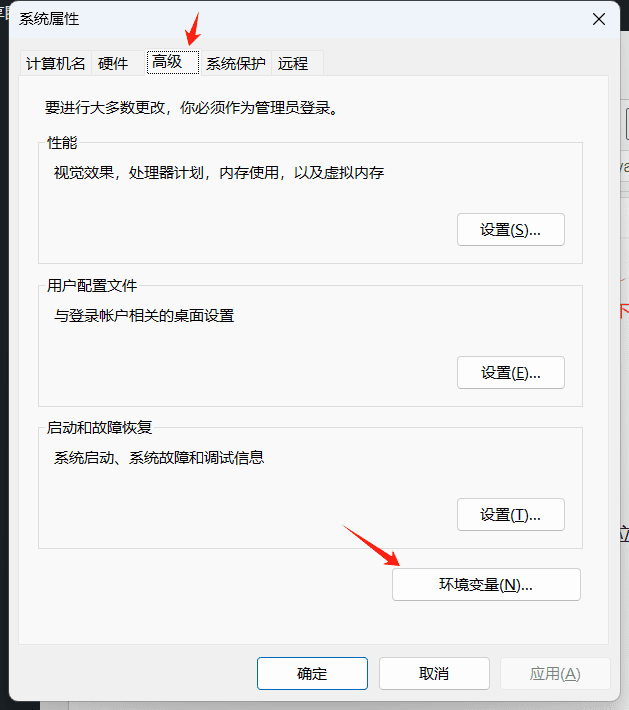
Task: Click the 取消 button
Action: (x=434, y=673)
